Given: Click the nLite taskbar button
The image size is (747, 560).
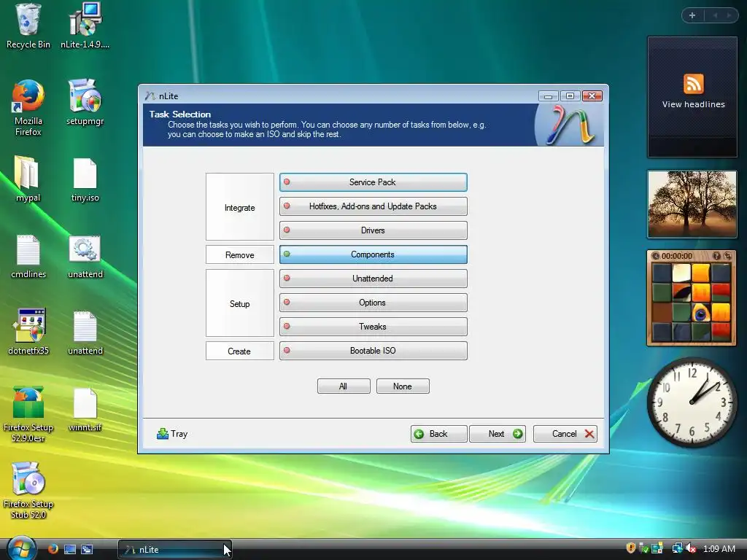Looking at the screenshot, I should point(175,550).
